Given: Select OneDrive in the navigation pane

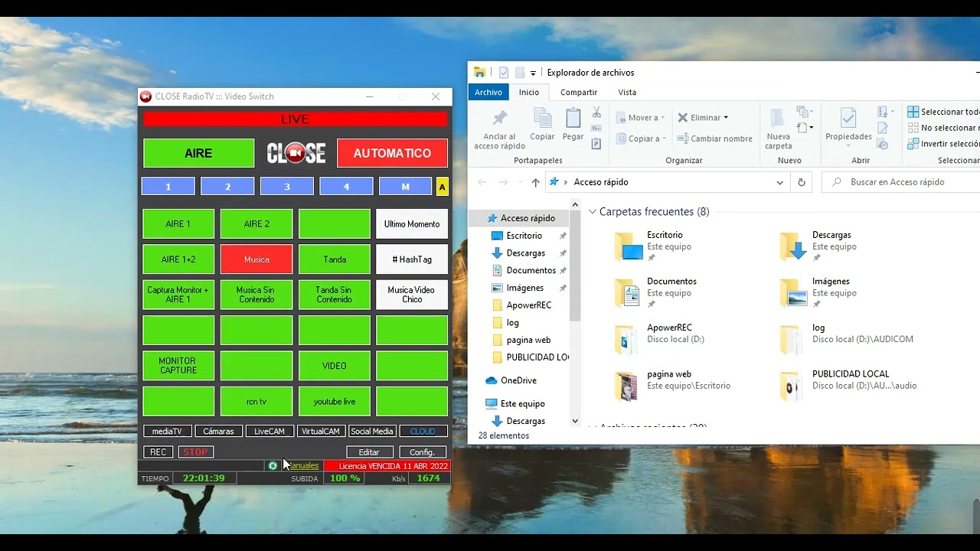Looking at the screenshot, I should 518,380.
